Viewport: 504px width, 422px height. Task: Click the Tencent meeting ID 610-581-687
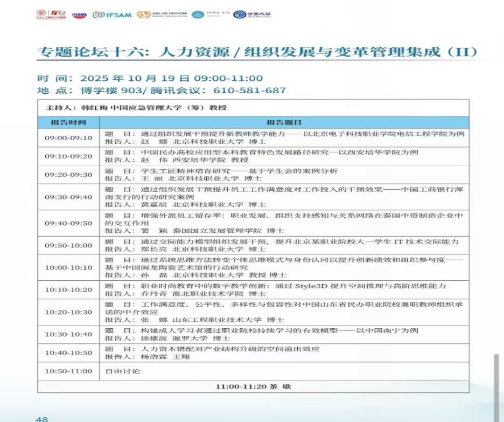(250, 90)
